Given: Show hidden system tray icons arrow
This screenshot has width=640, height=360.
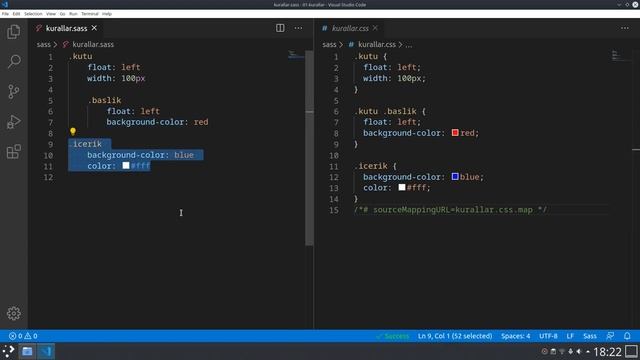Looking at the screenshot, I should [587, 351].
